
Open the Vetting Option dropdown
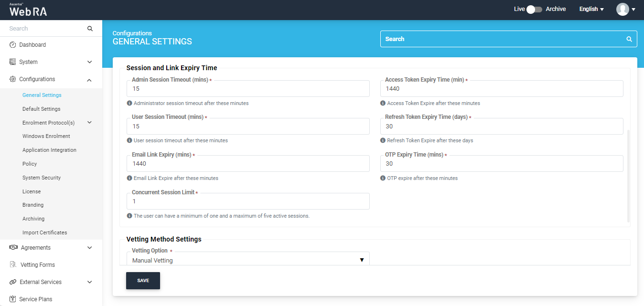click(248, 260)
